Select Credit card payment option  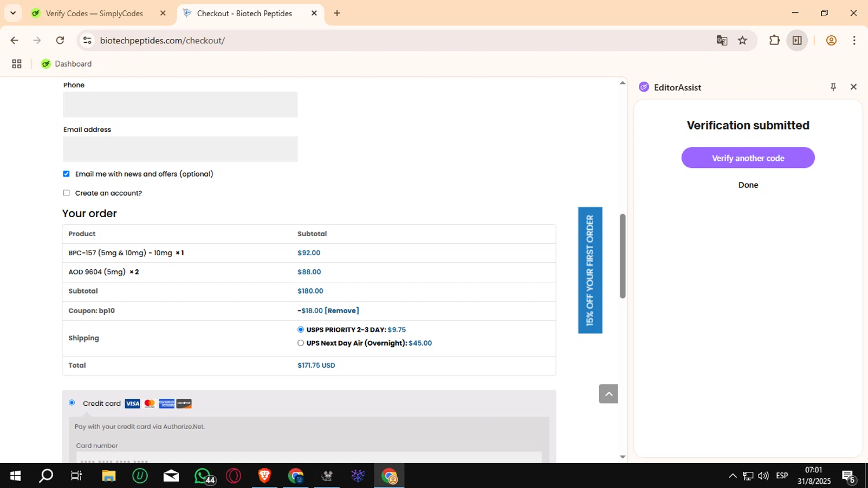click(x=72, y=402)
